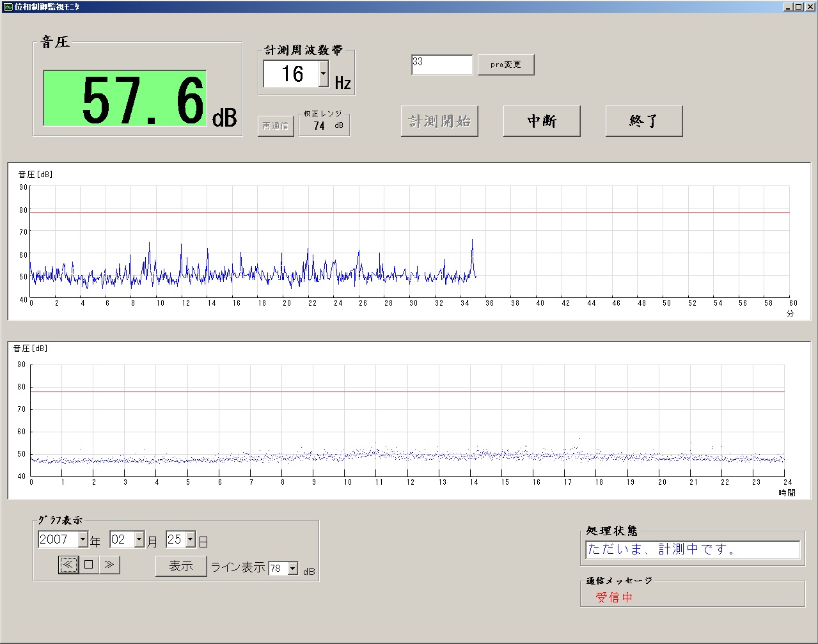The height and width of the screenshot is (644, 818).
Task: Click the 受信中 communication message
Action: (x=614, y=597)
